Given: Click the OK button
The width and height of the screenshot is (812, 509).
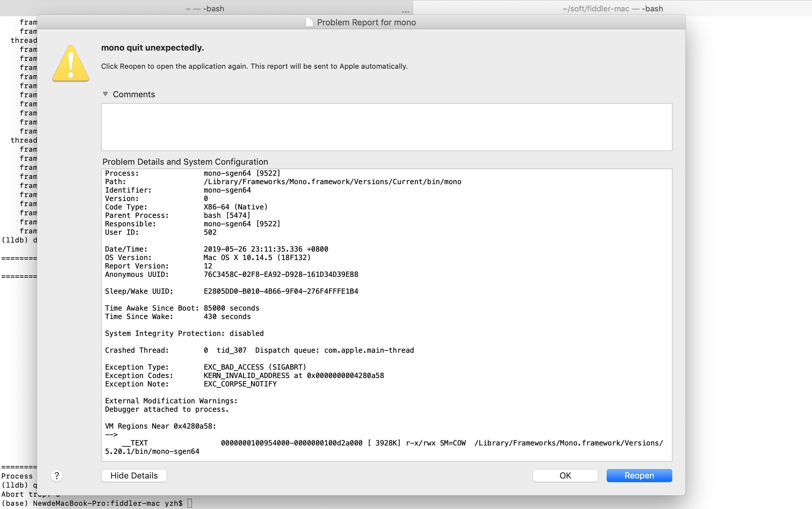Looking at the screenshot, I should pyautogui.click(x=565, y=475).
